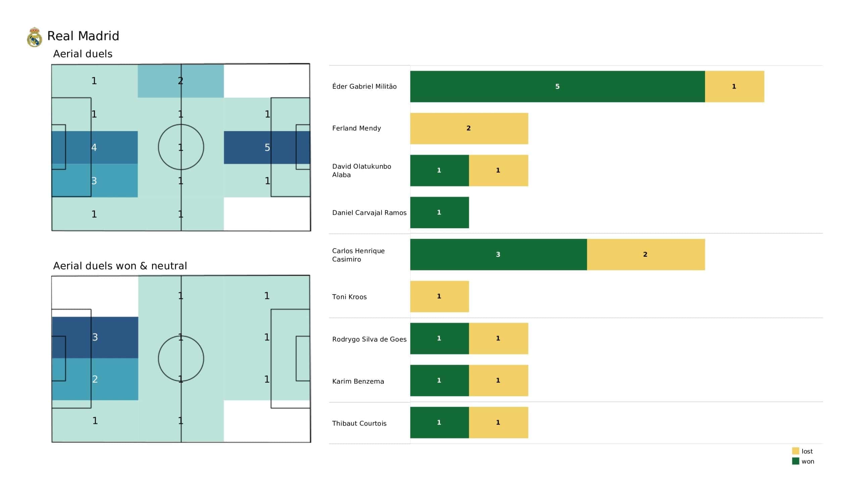Click Toni Kroos's yellow lost bar
859x504 pixels.
(x=439, y=296)
